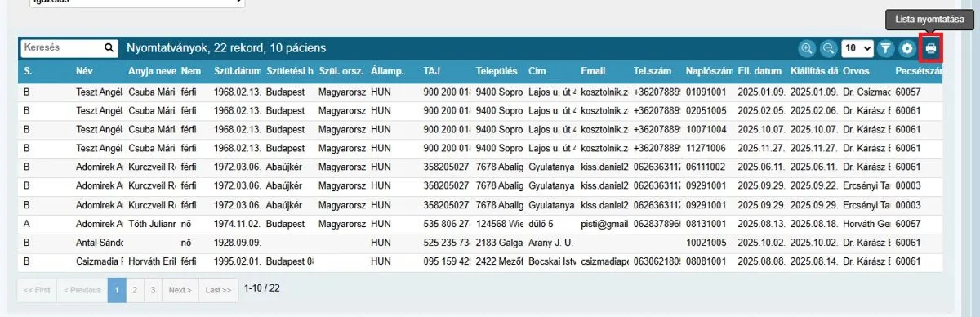Sort by the Email column header
Screen dimensions: 980x317
pos(594,71)
